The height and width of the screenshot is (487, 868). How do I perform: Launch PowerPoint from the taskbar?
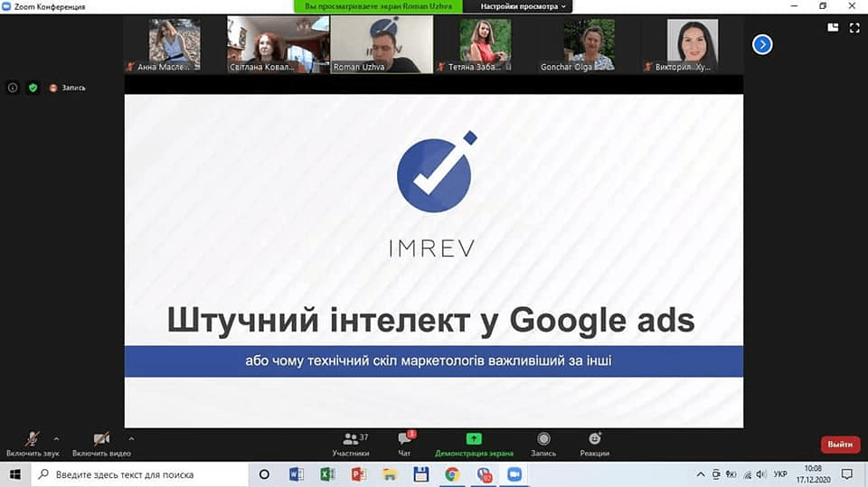click(x=359, y=475)
